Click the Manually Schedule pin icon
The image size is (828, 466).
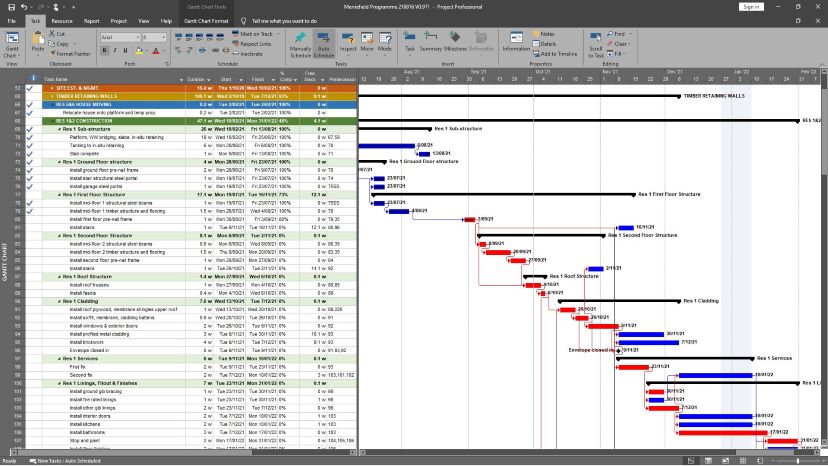coord(300,42)
